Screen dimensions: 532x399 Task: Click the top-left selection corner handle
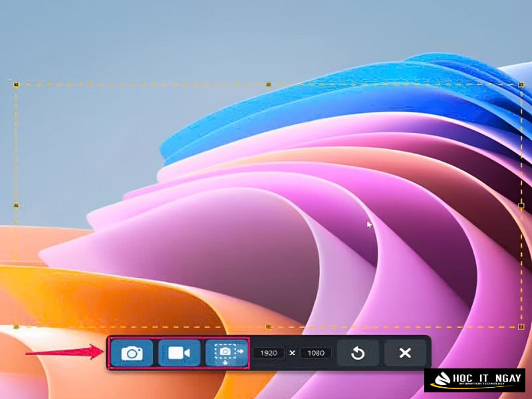tap(16, 84)
